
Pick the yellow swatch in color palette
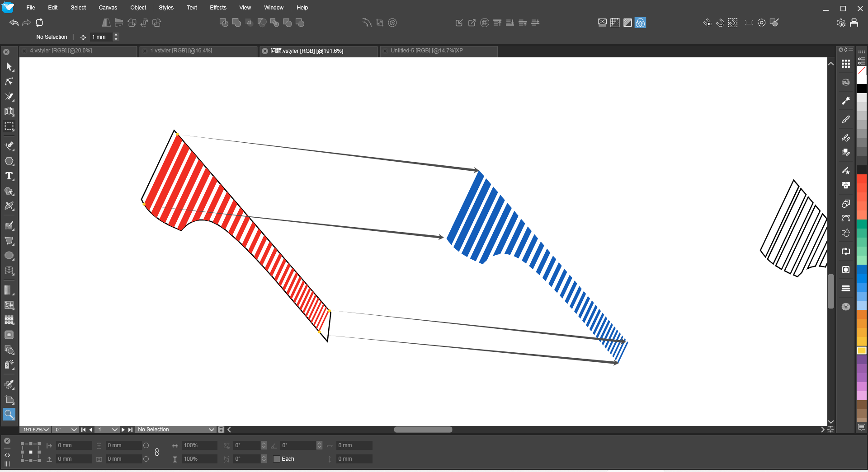862,350
